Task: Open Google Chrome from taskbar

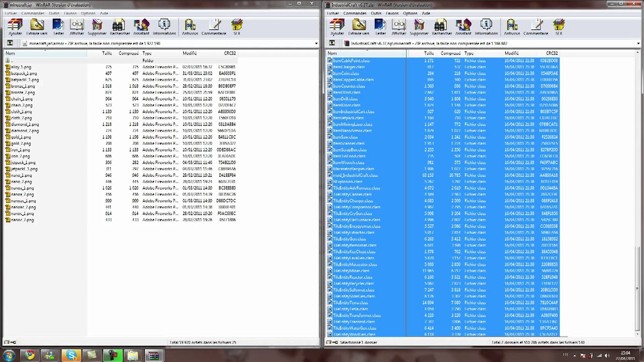Action: 30,355
